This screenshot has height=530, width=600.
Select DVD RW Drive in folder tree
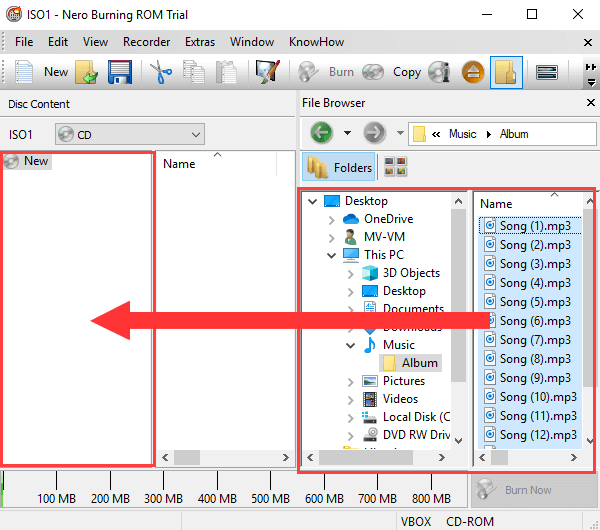coord(406,435)
